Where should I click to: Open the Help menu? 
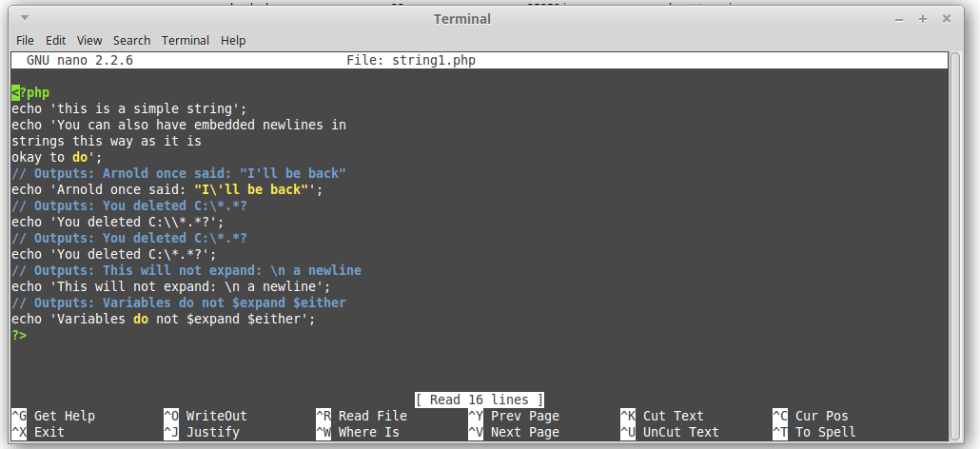point(232,40)
